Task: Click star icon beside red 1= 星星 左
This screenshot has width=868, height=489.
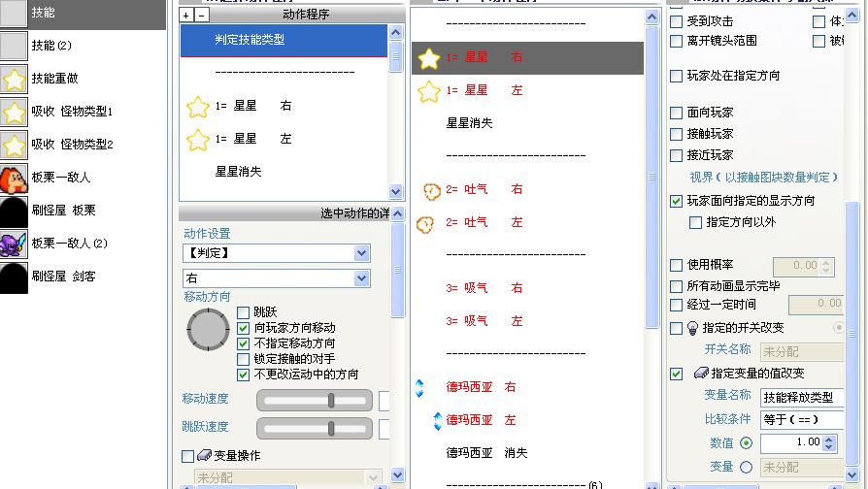Action: click(x=428, y=91)
